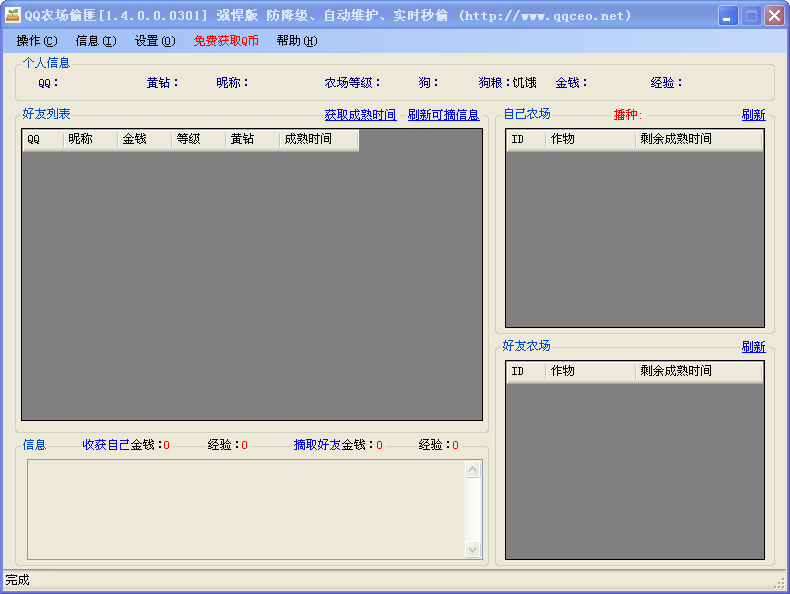Click the app icon in title bar
This screenshot has height=594, width=790.
coord(13,15)
